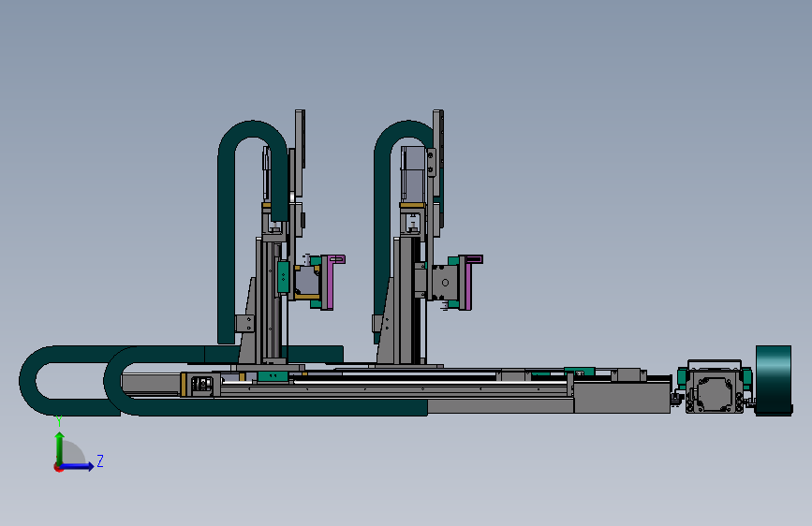Click the blue Z axis label
Viewport: 812px width, 526px height.
tap(100, 461)
